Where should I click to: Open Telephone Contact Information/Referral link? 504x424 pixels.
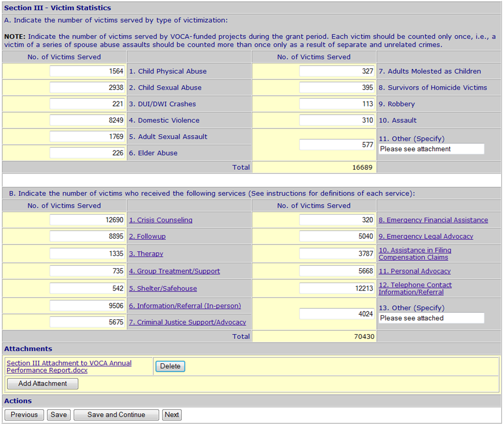pyautogui.click(x=415, y=288)
